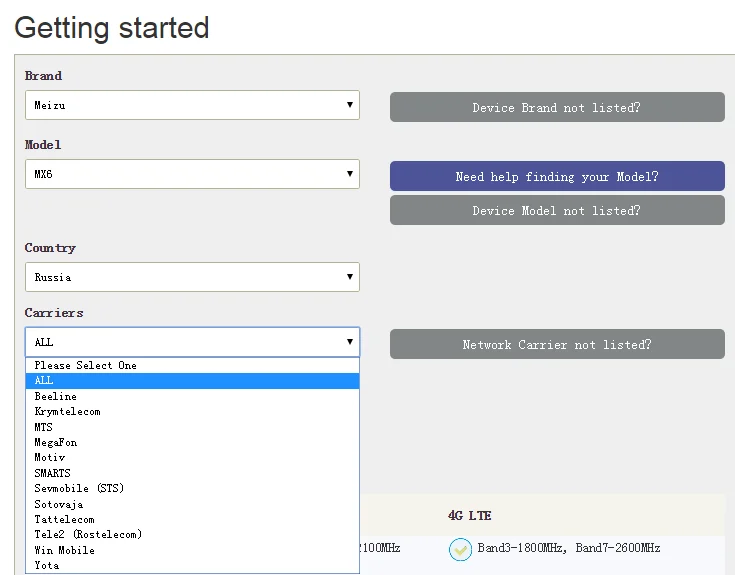The image size is (735, 575).
Task: Select 'Please Select One' carrier option
Action: click(192, 366)
